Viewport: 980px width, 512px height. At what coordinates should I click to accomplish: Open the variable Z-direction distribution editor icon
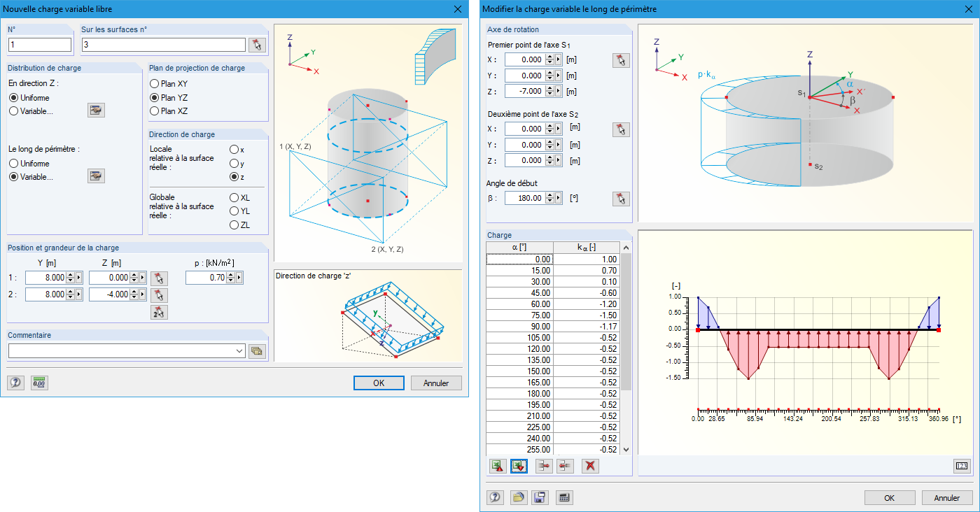click(x=96, y=110)
